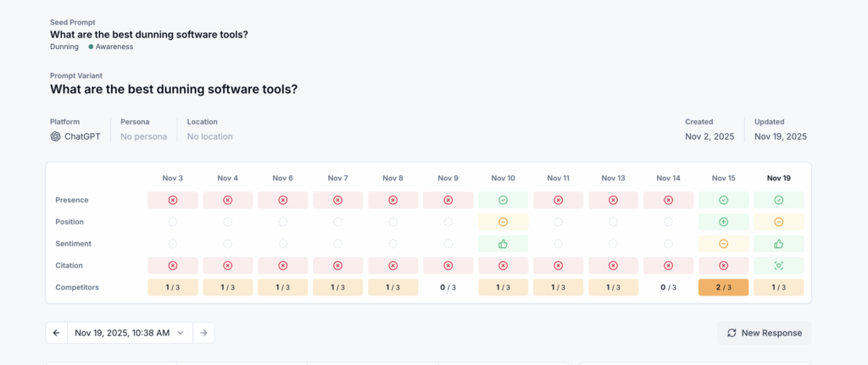This screenshot has width=868, height=365.
Task: Click the Nov 19 Sentiment thumbs-up icon
Action: (778, 244)
